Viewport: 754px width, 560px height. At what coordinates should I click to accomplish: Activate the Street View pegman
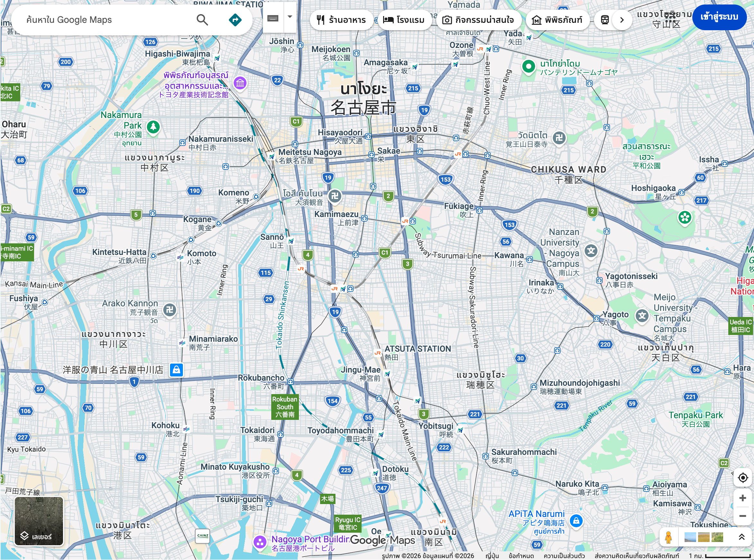(x=668, y=537)
